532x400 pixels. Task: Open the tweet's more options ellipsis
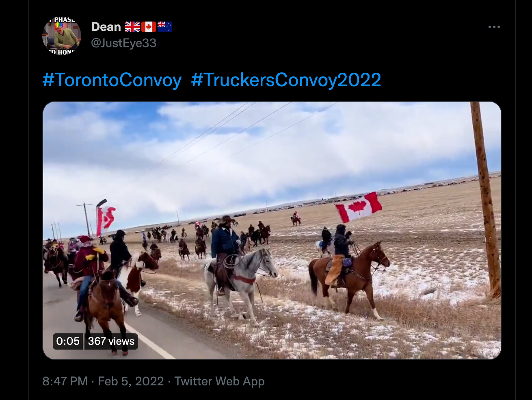click(x=494, y=27)
